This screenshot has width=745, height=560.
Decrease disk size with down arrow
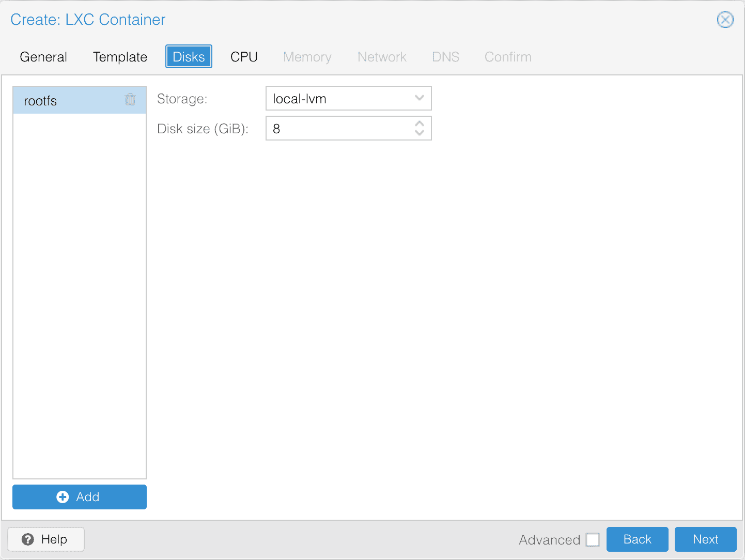[x=420, y=133]
